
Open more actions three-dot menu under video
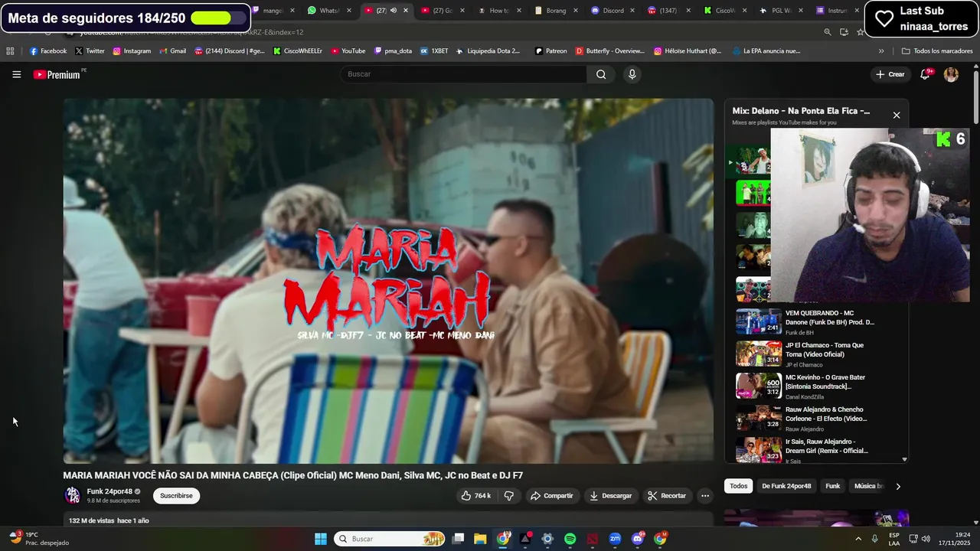tap(705, 496)
